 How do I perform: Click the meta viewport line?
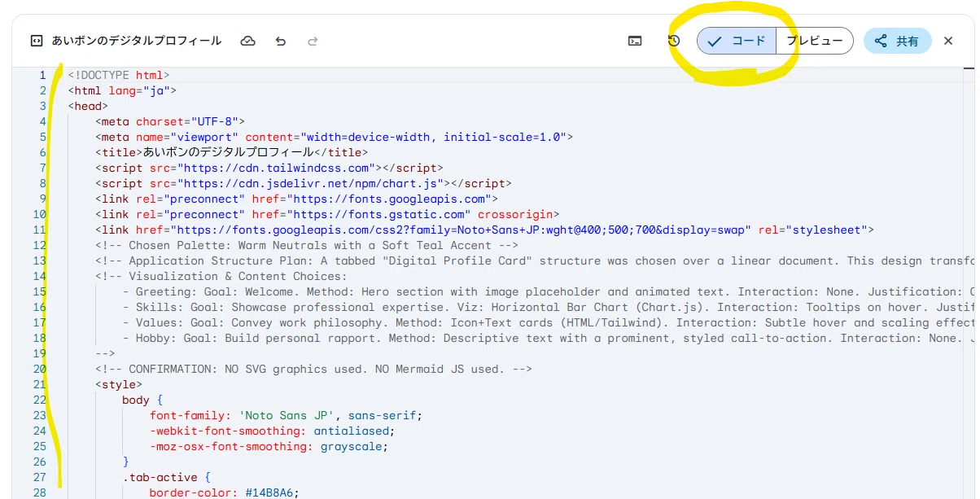click(335, 137)
